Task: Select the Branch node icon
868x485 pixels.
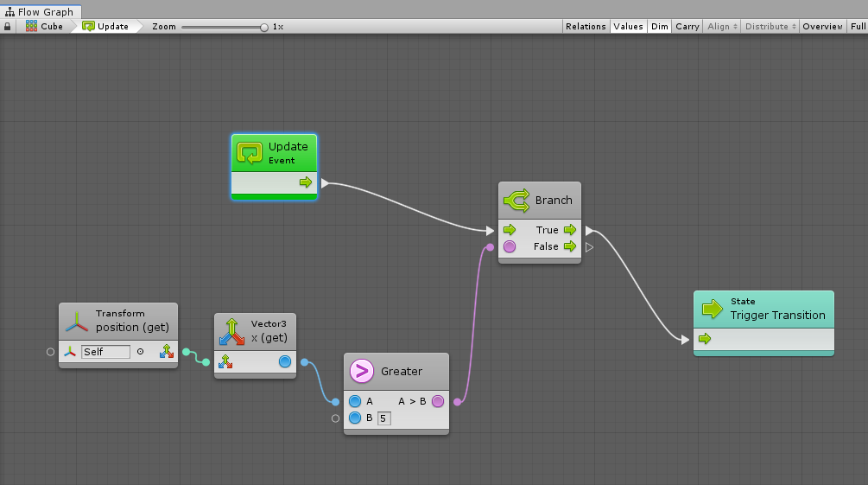Action: (x=516, y=201)
